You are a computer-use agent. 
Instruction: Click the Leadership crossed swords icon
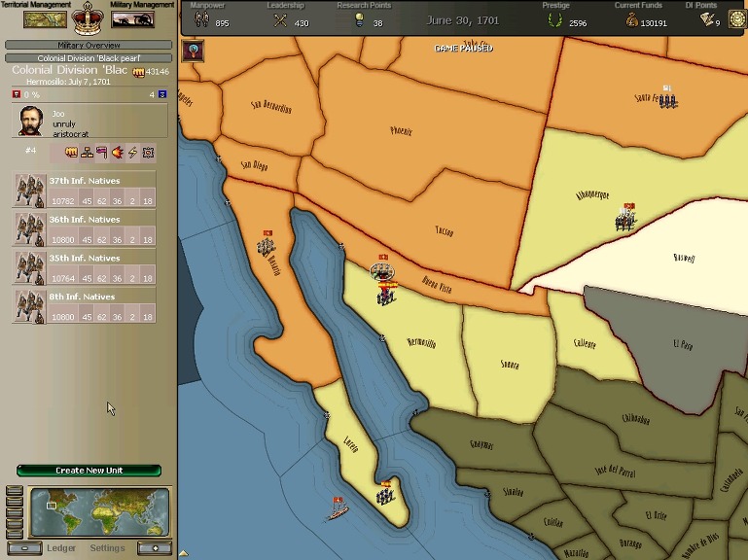click(280, 20)
